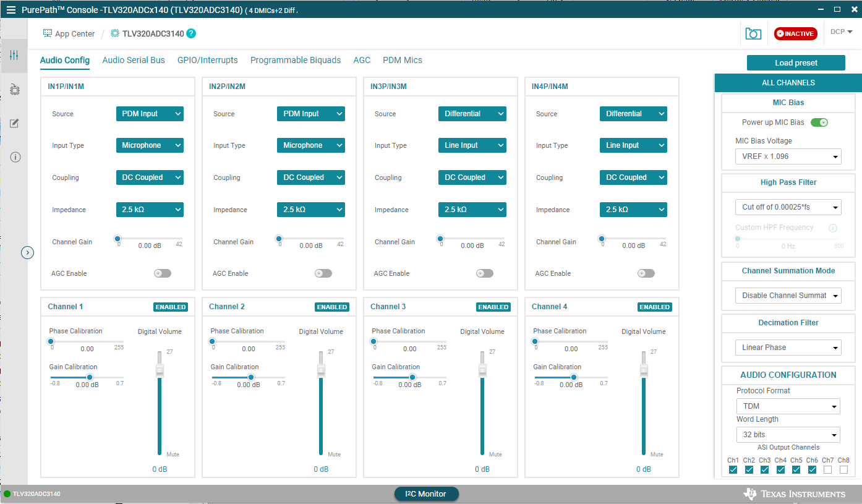This screenshot has width=862, height=504.
Task: Open the Decimation Filter dropdown
Action: pyautogui.click(x=788, y=348)
